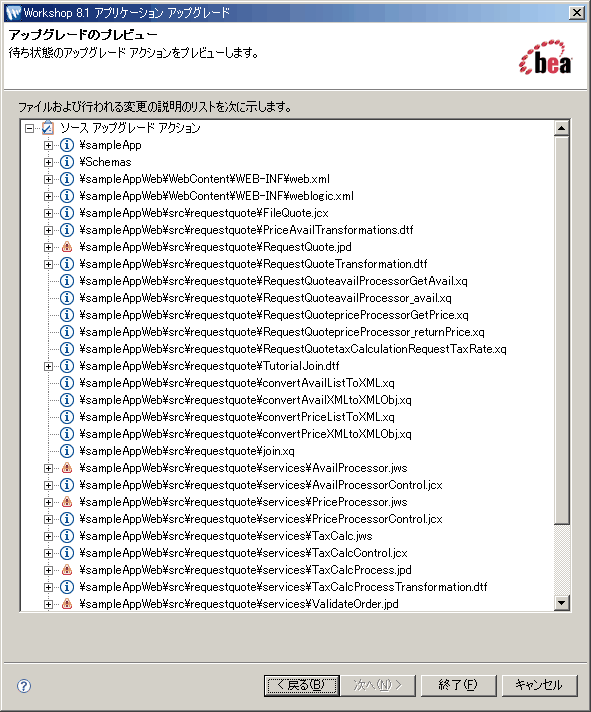
Task: Click the info icon for AvailProcessorControl.jcx
Action: pos(67,485)
